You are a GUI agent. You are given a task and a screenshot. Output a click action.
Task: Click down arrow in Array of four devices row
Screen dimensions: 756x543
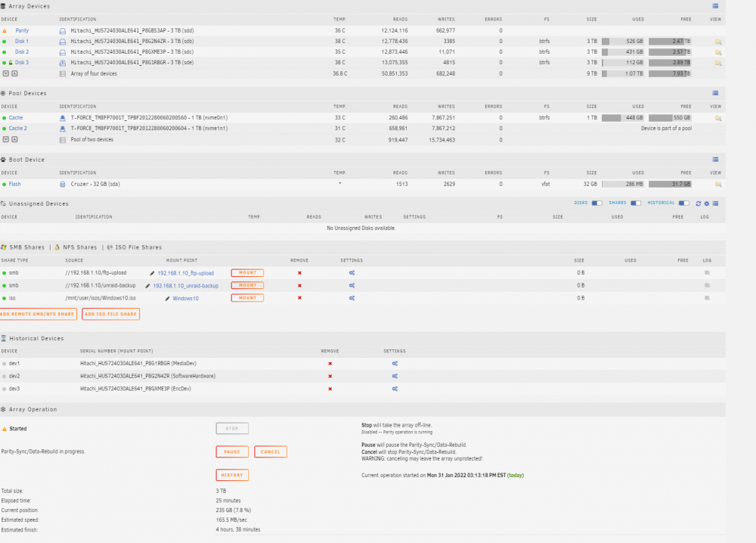click(6, 74)
